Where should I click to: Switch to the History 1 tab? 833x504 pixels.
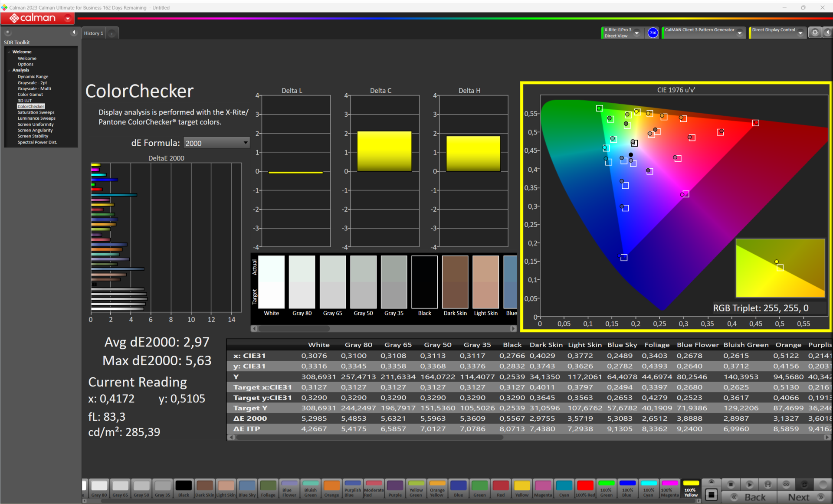(x=94, y=33)
